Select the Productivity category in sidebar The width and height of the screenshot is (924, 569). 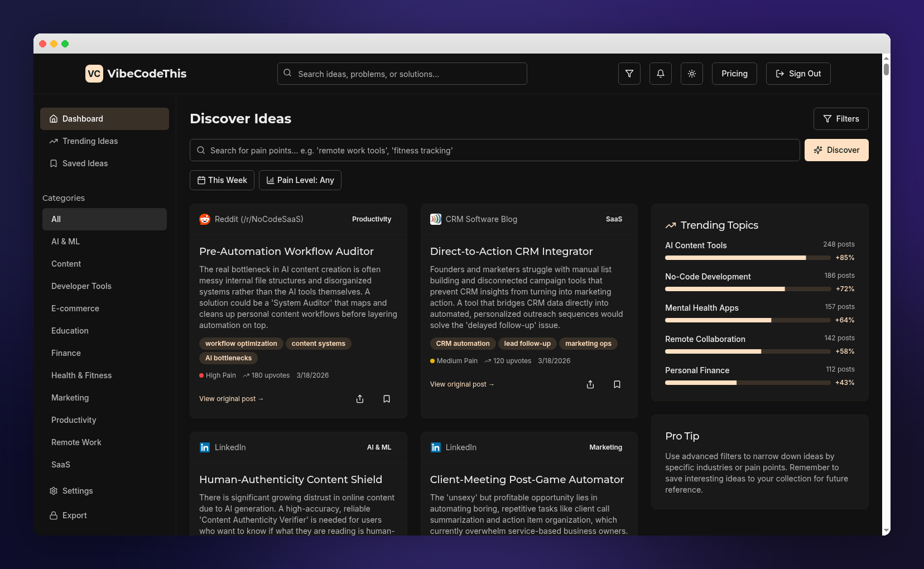tap(104, 420)
